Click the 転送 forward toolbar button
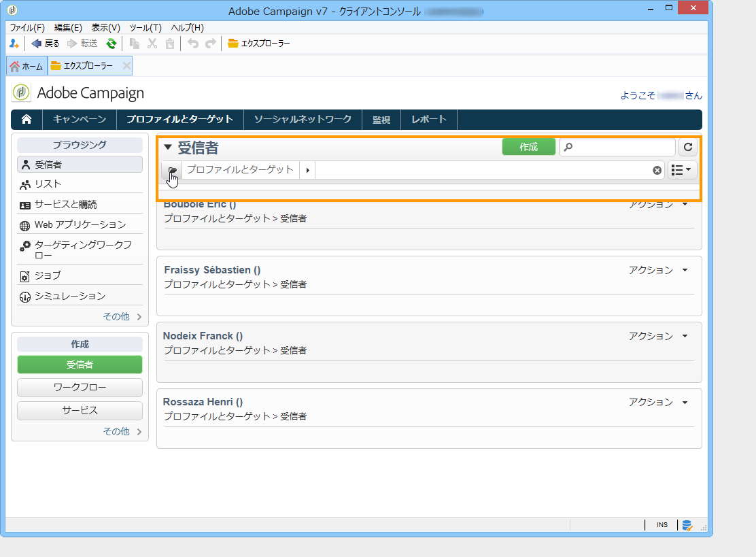The height and width of the screenshot is (557, 756). coord(82,44)
